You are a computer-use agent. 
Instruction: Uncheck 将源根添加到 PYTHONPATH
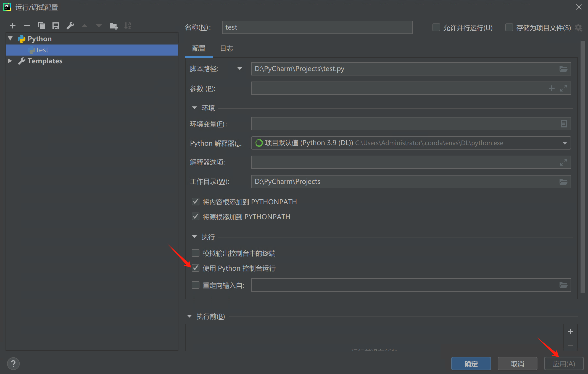pyautogui.click(x=195, y=216)
